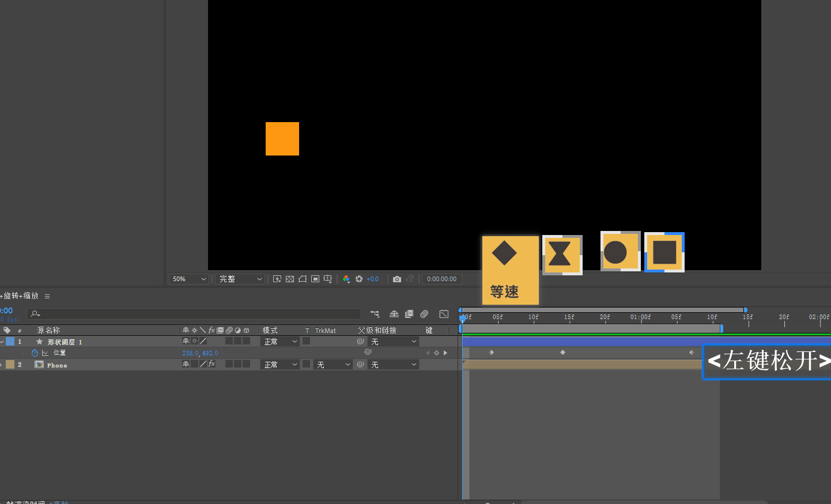Click the region of interest icon

tap(315, 279)
